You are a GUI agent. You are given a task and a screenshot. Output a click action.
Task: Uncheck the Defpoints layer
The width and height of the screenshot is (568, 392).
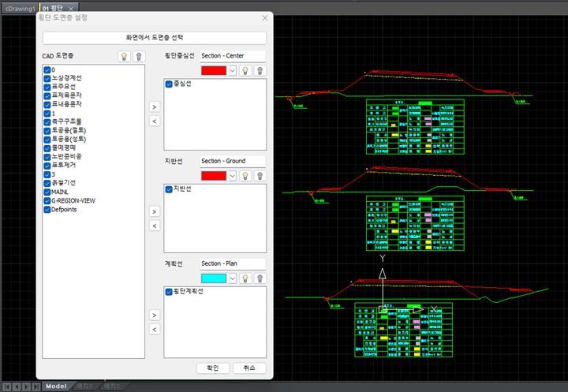(x=47, y=209)
